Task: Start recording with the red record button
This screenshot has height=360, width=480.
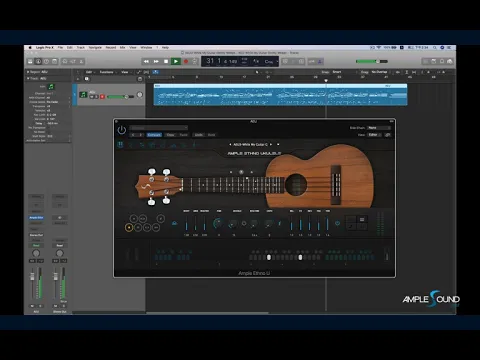Action: point(186,61)
